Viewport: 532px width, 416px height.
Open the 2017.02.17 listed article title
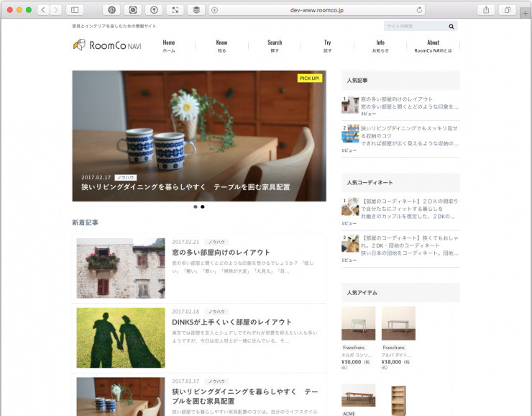pyautogui.click(x=245, y=397)
